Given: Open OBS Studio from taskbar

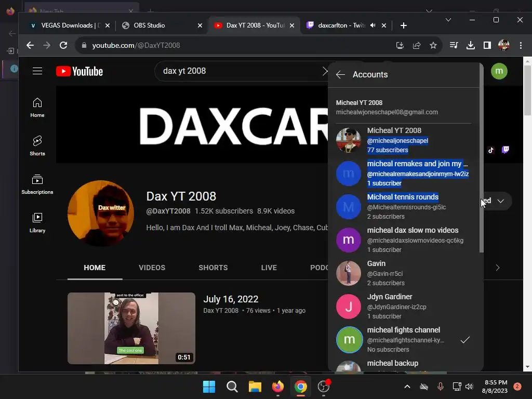Looking at the screenshot, I should click(x=324, y=387).
